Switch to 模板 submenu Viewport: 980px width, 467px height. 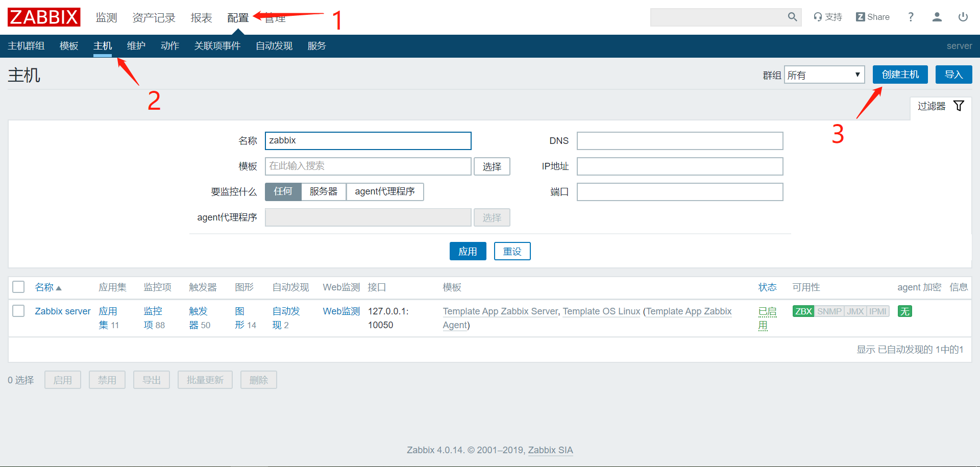69,46
